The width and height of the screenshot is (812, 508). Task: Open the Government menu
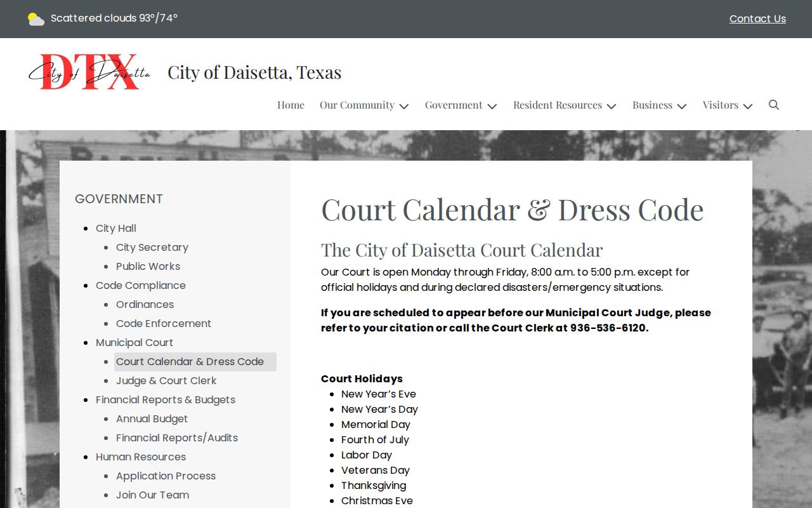454,105
